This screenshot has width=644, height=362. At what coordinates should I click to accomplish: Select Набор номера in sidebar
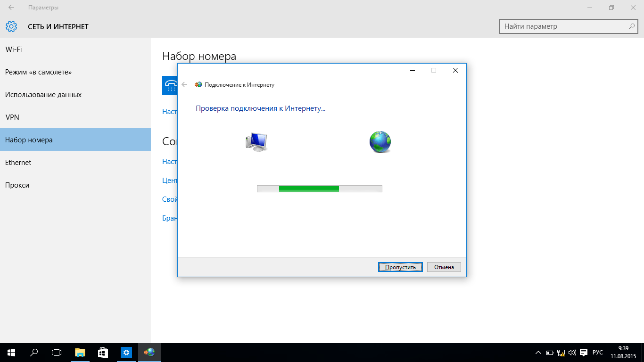[x=75, y=140]
